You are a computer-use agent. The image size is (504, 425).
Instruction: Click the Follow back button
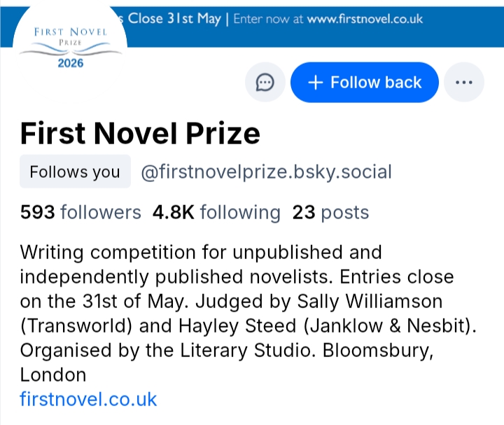coord(365,83)
